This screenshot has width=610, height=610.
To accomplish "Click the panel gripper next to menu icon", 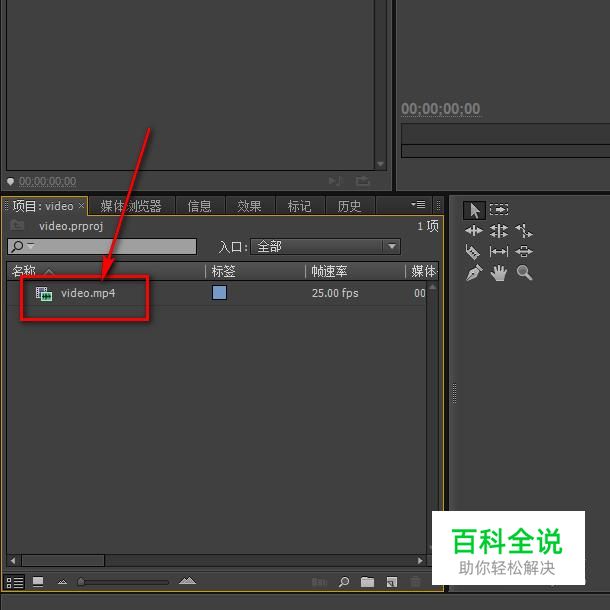I will pyautogui.click(x=438, y=205).
